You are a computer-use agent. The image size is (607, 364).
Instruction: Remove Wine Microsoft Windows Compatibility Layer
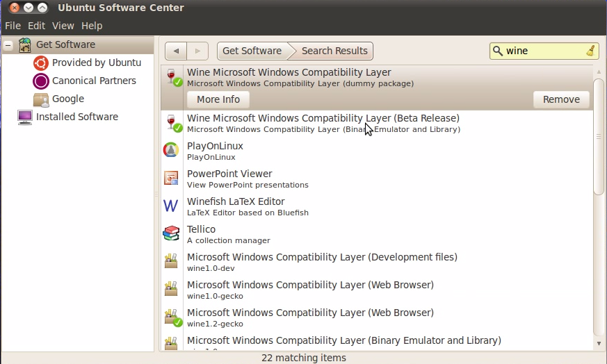561,100
